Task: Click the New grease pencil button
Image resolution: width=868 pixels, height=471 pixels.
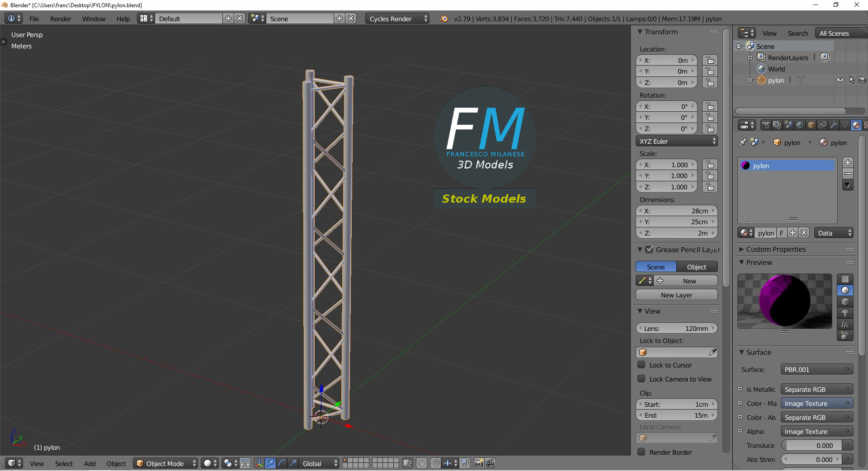Action: (x=686, y=281)
